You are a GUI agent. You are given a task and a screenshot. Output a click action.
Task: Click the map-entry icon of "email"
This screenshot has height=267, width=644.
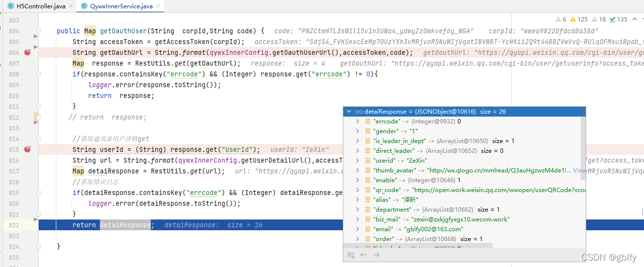coord(368,229)
